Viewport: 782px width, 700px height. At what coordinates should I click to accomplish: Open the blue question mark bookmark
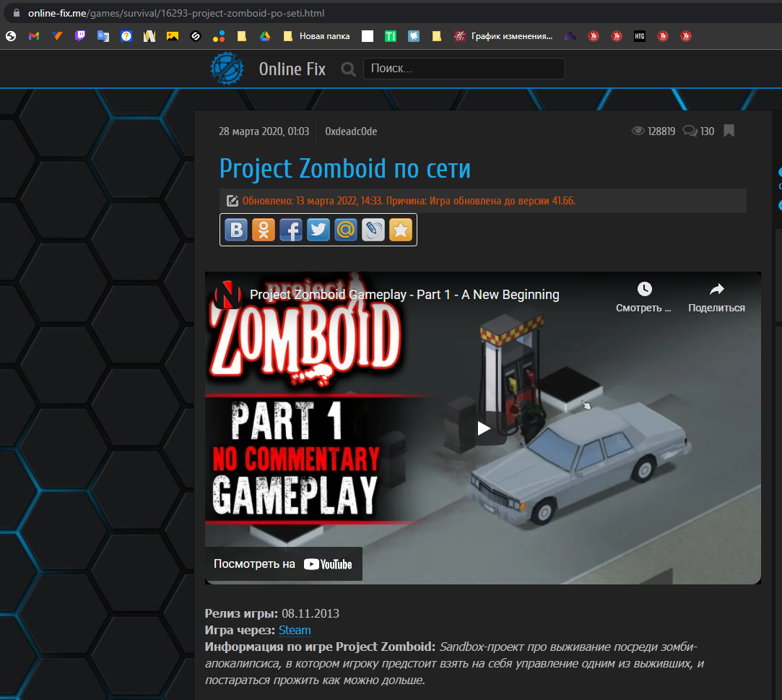(126, 36)
